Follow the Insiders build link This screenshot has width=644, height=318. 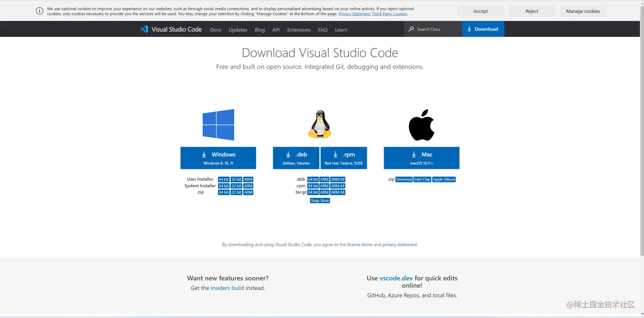[x=227, y=288]
